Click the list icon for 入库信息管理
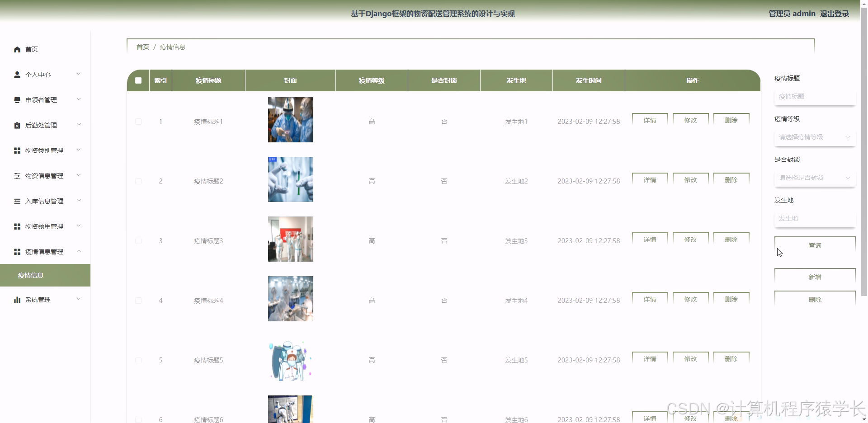Image resolution: width=868 pixels, height=423 pixels. coord(17,201)
